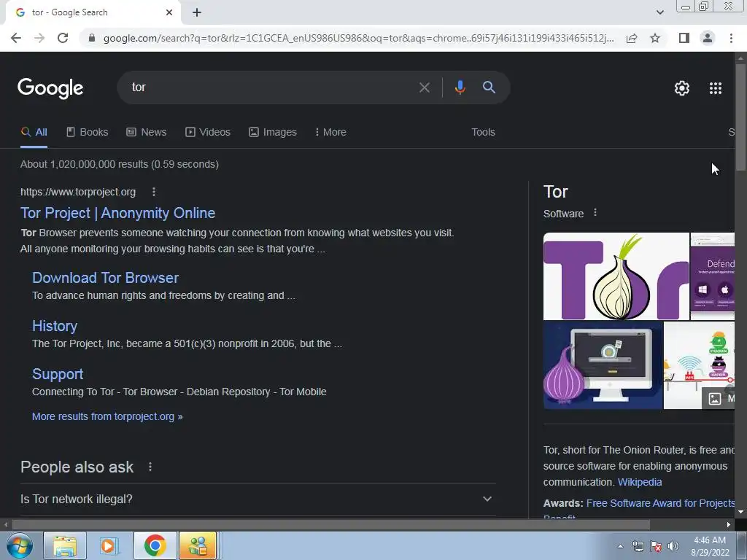Click the horizontal scrollbar right arrow
The height and width of the screenshot is (560, 747).
[x=729, y=524]
